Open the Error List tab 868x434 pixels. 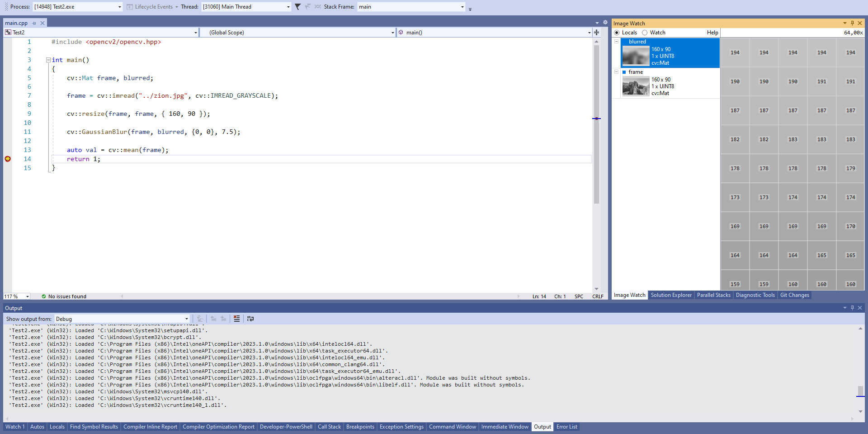point(566,427)
